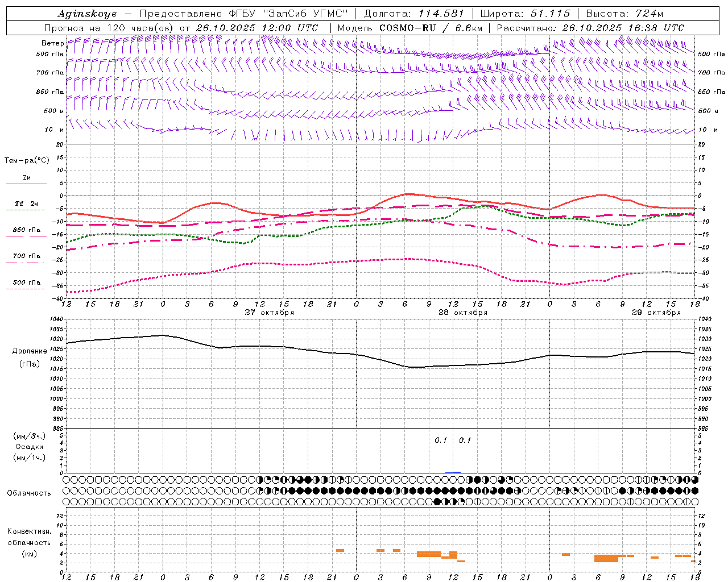Click the 'Конвективн.' convective cloud label
This screenshot has height=582, width=728.
point(29,531)
